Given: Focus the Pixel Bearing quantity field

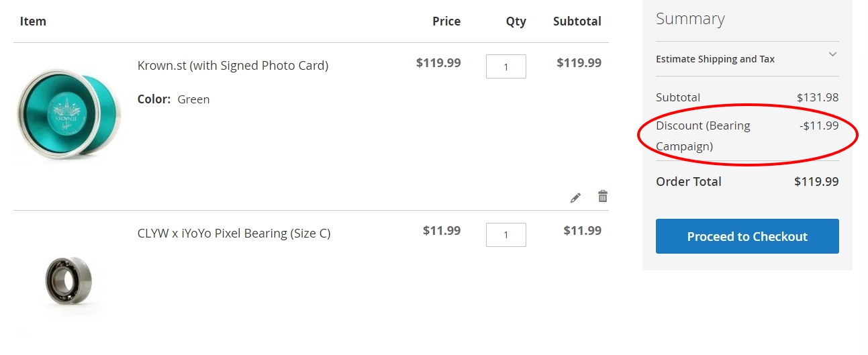Looking at the screenshot, I should pyautogui.click(x=506, y=234).
